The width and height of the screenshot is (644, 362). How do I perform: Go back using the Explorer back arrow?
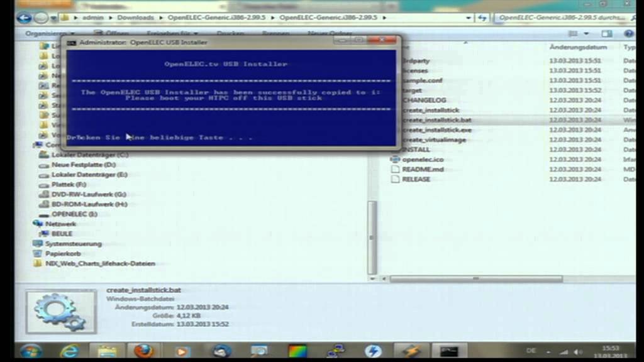tap(25, 18)
